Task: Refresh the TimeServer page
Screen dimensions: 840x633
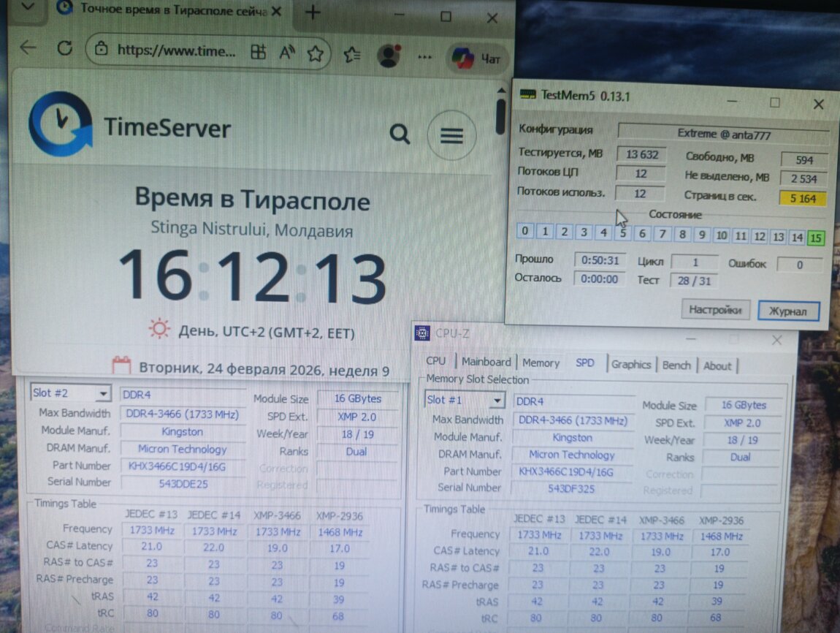Action: click(64, 48)
